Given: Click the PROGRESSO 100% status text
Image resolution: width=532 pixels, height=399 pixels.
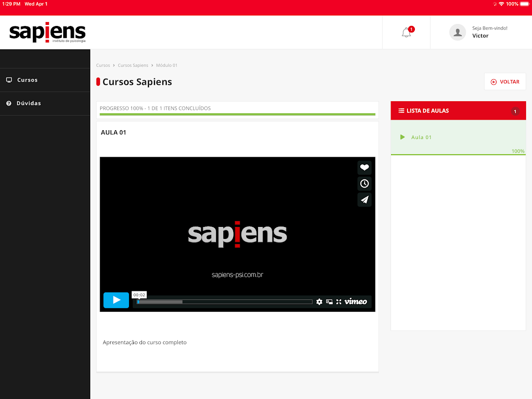Looking at the screenshot, I should coord(155,108).
